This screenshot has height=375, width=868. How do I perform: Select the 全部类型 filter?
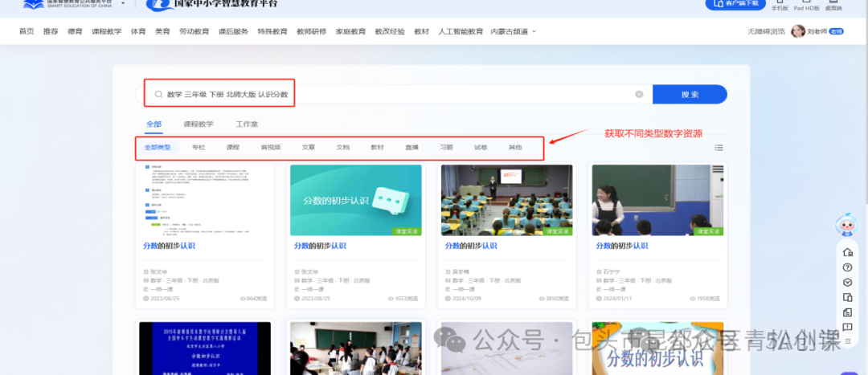tap(158, 148)
